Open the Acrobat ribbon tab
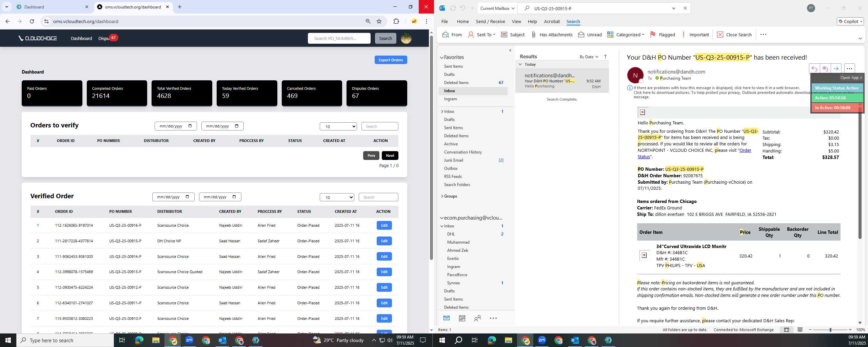The height and width of the screenshot is (347, 868). tap(552, 21)
